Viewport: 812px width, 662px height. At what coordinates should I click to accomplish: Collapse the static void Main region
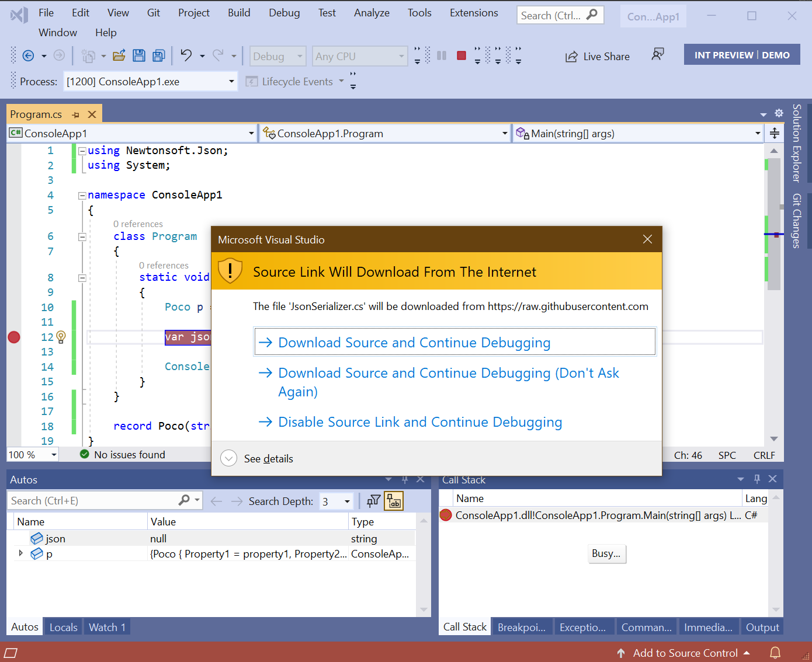(82, 278)
